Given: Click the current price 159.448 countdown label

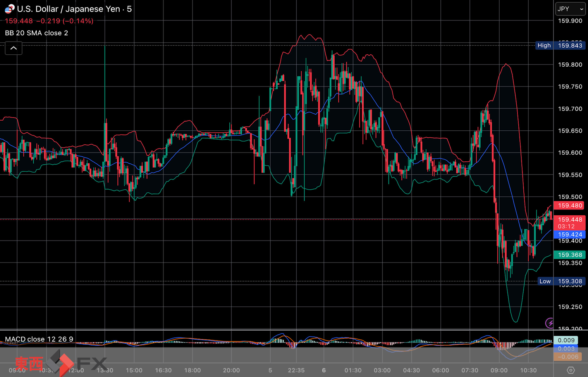Looking at the screenshot, I should pos(569,223).
